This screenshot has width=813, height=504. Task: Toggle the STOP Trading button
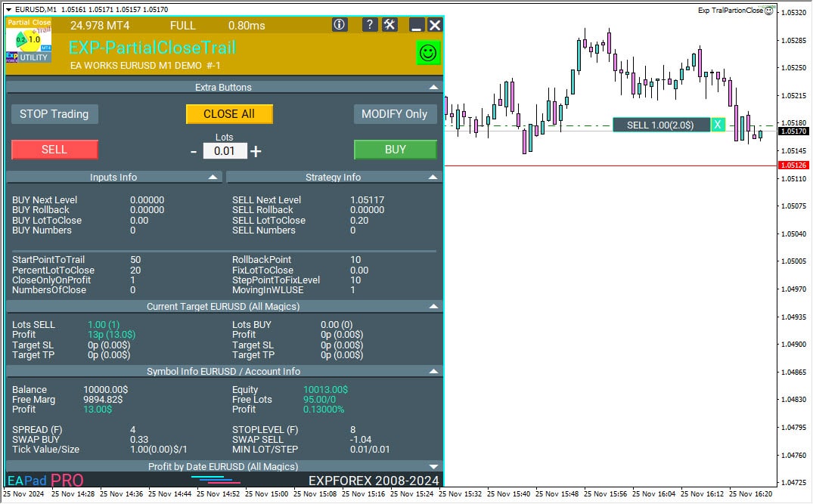tap(54, 114)
